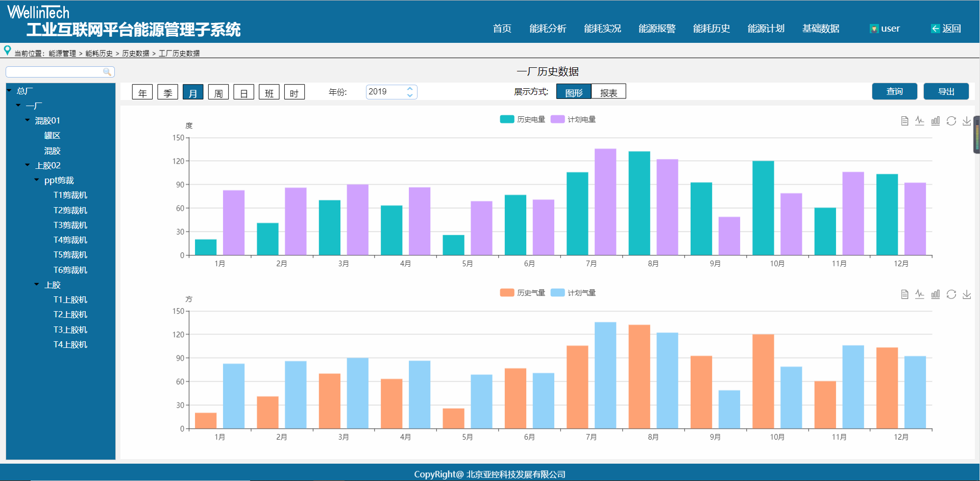Click 历史数据 in the breadcrumb

(x=136, y=54)
